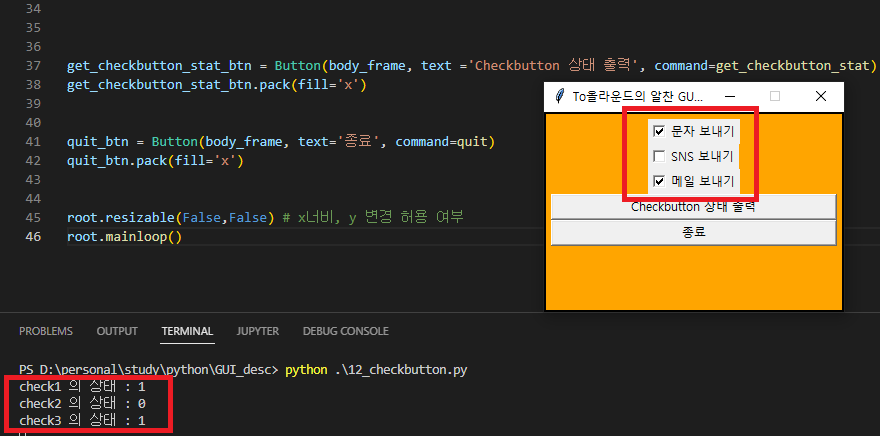Click 'command=quit' text on line 41

click(442, 141)
